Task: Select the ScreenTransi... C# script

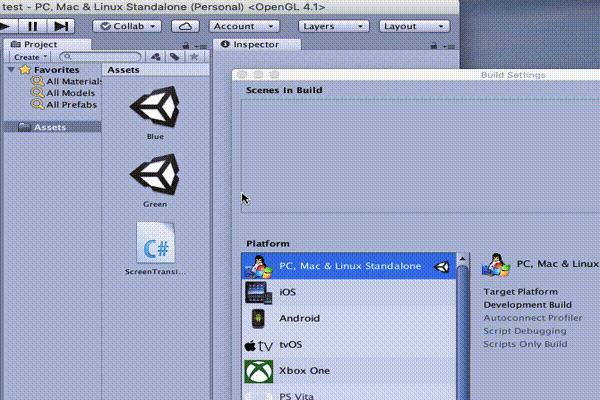Action: (x=155, y=248)
